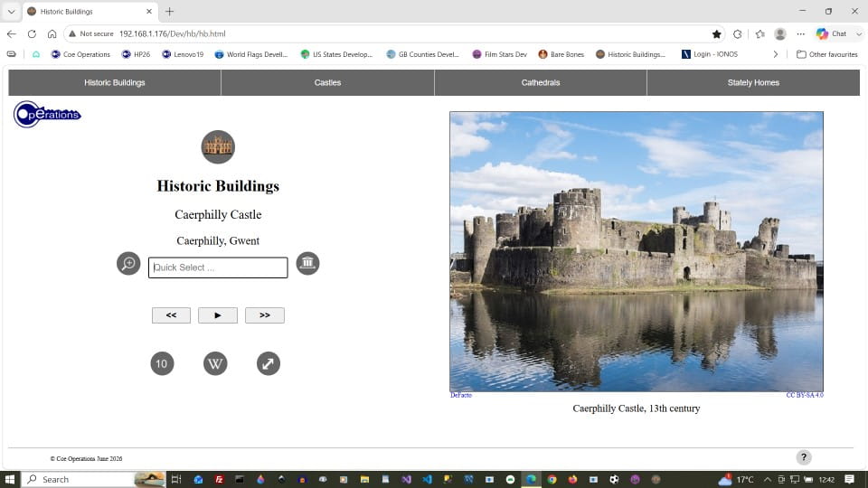Go back in browser
The image size is (868, 488).
12,33
